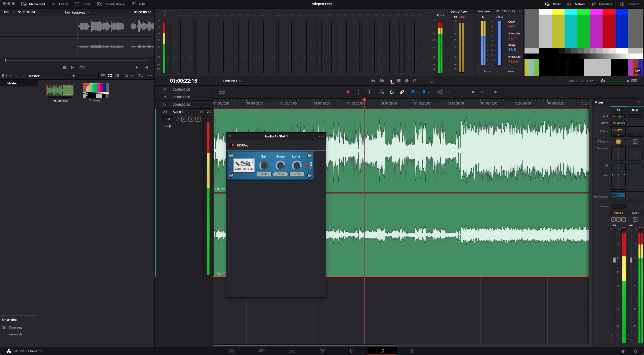Solo the Audio 1 track header
The image size is (644, 355).
click(x=191, y=119)
